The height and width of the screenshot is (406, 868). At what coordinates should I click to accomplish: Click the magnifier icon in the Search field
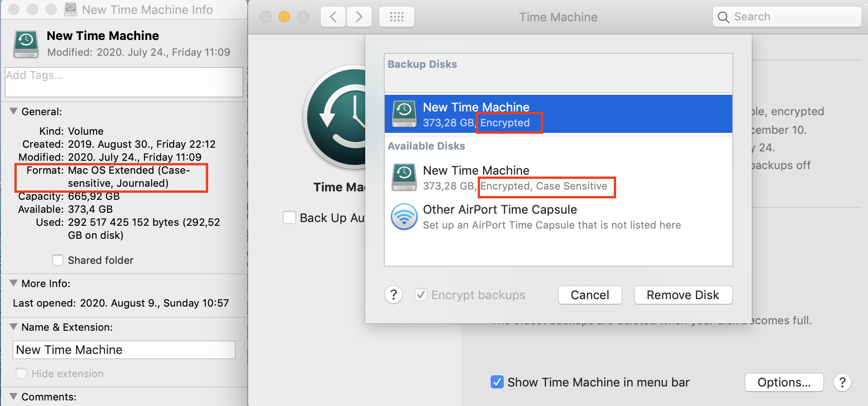coord(723,17)
